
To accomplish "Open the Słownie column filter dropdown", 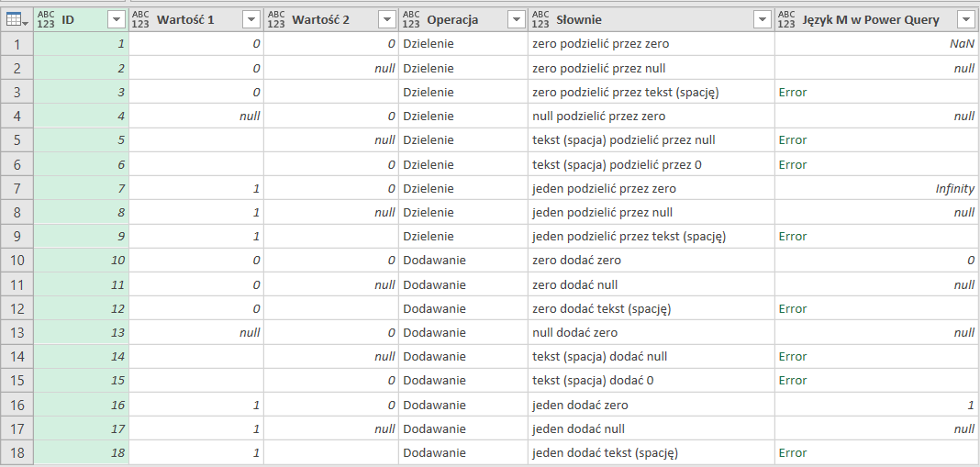I will [x=761, y=20].
